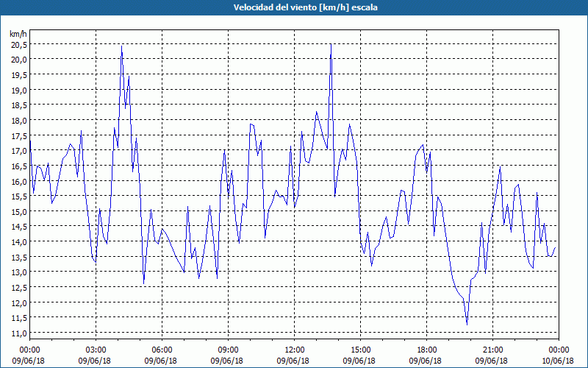The image size is (588, 368).
Task: Click the 09:00 time axis label
Action: point(228,350)
